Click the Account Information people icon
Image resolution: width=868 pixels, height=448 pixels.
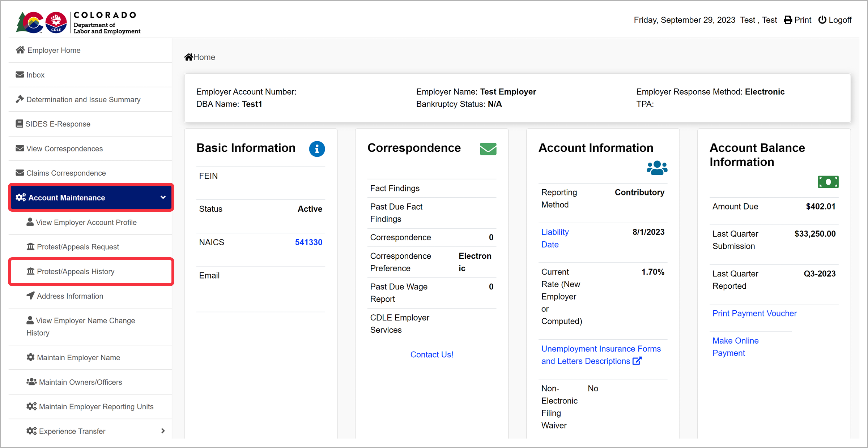pyautogui.click(x=657, y=168)
